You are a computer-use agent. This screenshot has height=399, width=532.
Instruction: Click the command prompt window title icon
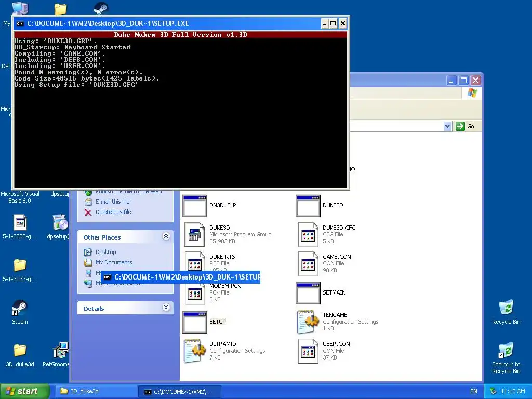click(20, 23)
